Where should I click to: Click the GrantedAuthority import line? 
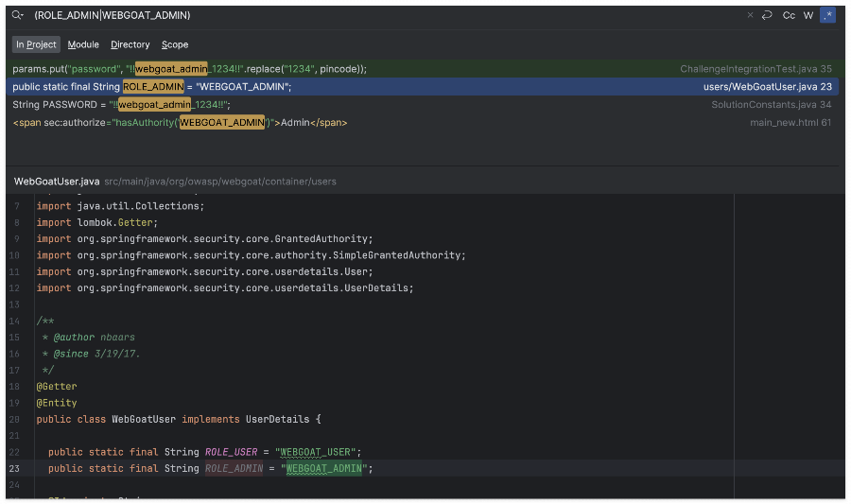point(204,238)
